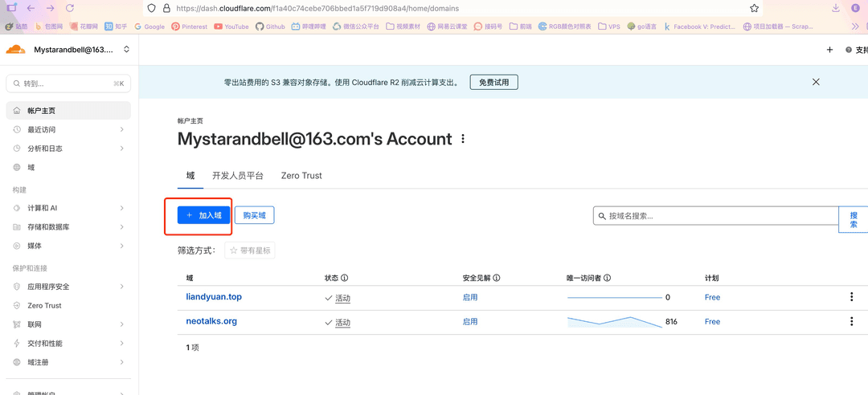Show more bookmarks chevron
Viewport: 868px width, 395px height.
click(x=855, y=26)
